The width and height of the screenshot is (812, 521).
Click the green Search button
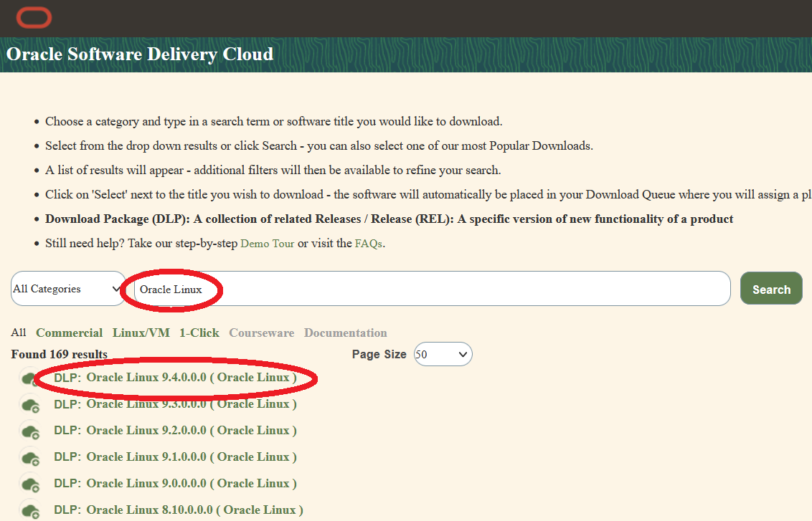[x=771, y=289]
